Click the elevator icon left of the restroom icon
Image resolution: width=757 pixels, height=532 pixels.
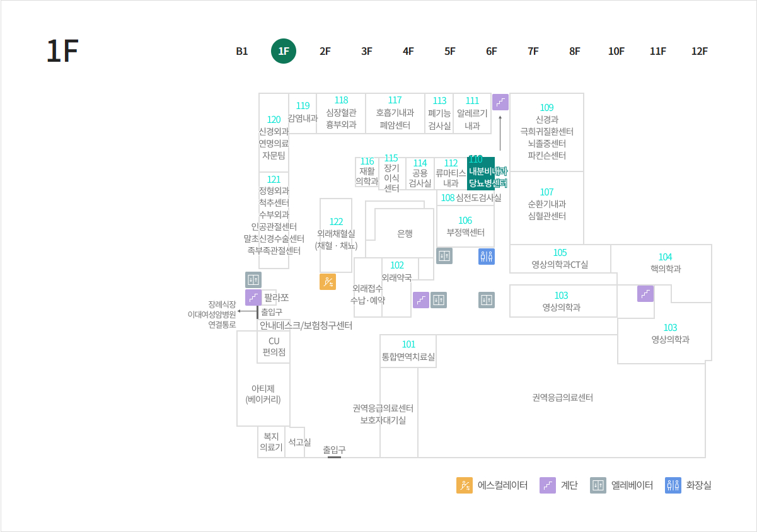click(444, 256)
